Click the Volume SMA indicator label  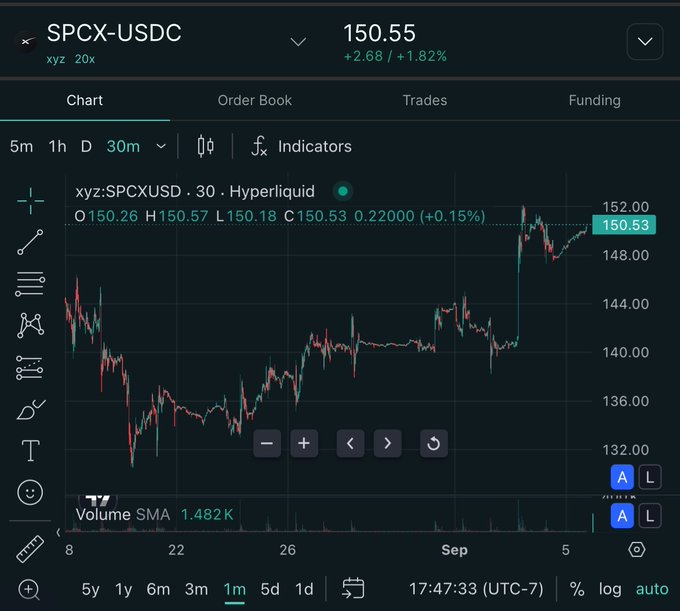click(x=123, y=515)
